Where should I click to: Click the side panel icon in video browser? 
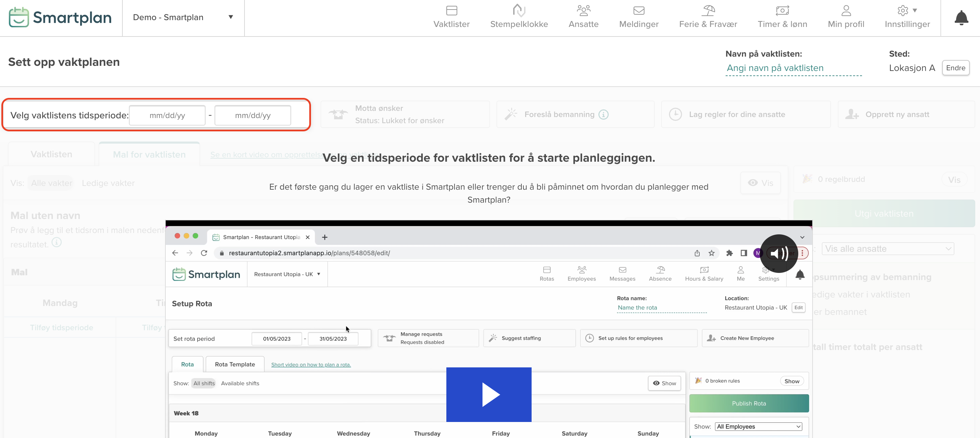point(743,253)
